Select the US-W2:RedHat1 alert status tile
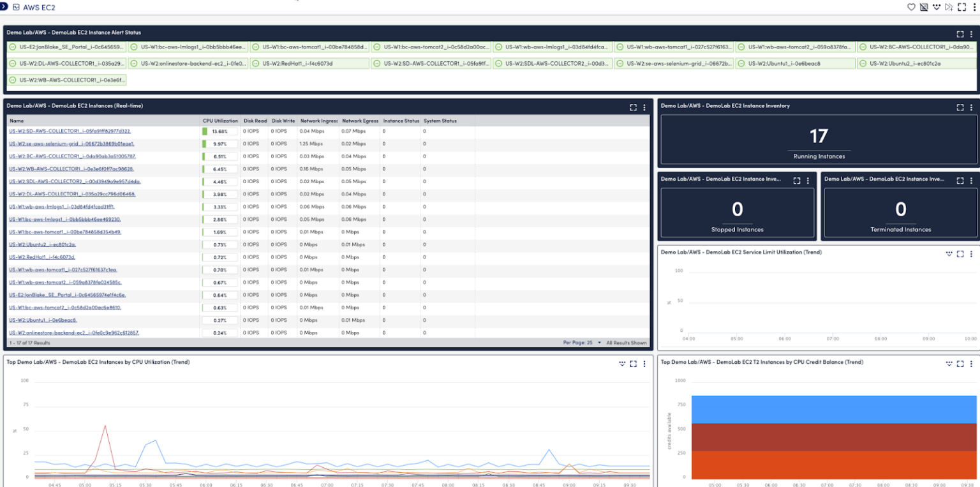 coord(309,63)
